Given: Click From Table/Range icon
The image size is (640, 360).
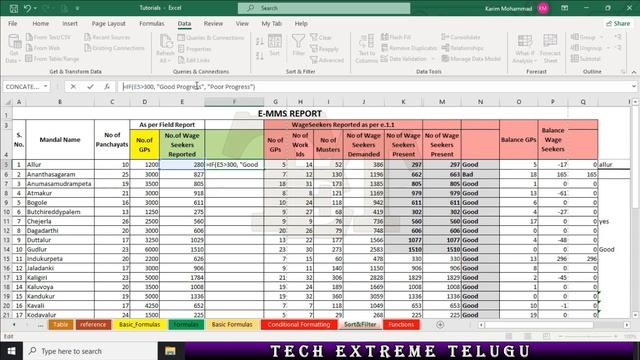Looking at the screenshot, I should (x=29, y=59).
